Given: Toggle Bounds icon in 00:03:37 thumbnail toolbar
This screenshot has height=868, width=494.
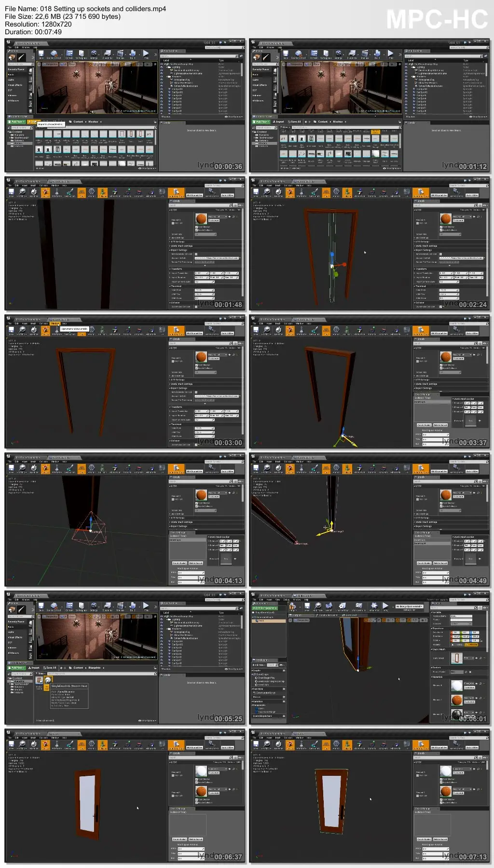Looking at the screenshot, I should pyautogui.click(x=336, y=330).
